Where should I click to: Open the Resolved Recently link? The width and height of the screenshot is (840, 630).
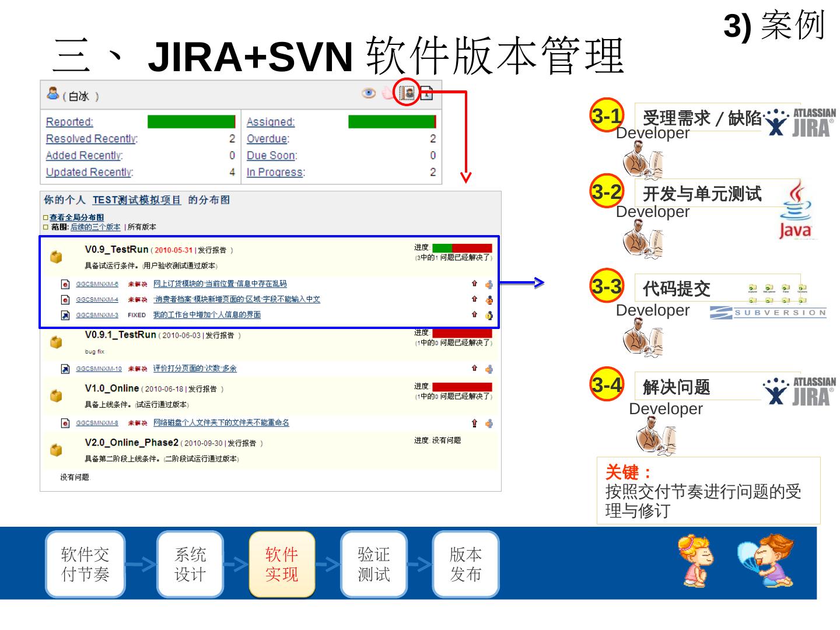click(x=92, y=139)
